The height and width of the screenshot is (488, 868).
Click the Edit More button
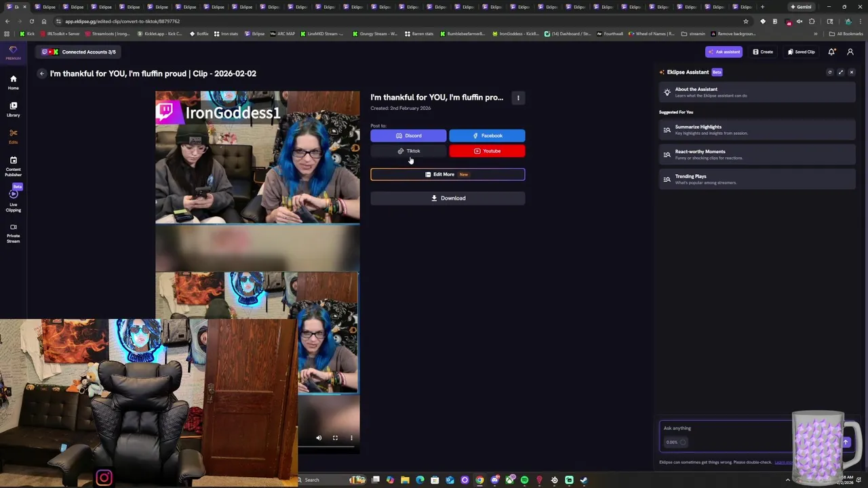pos(448,174)
